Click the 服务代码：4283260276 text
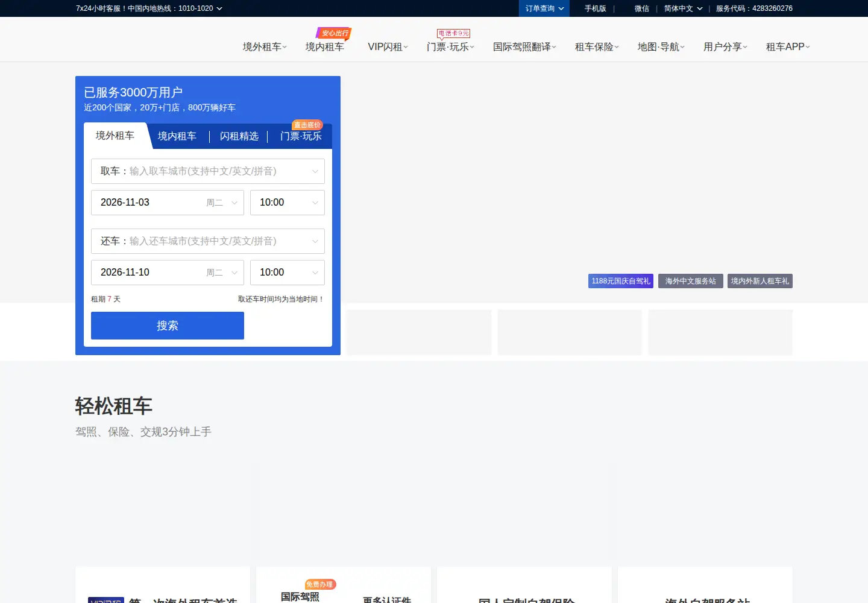 754,8
